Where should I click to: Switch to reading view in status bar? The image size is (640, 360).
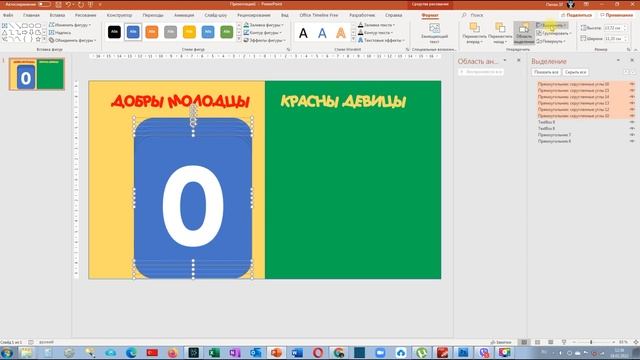[551, 342]
